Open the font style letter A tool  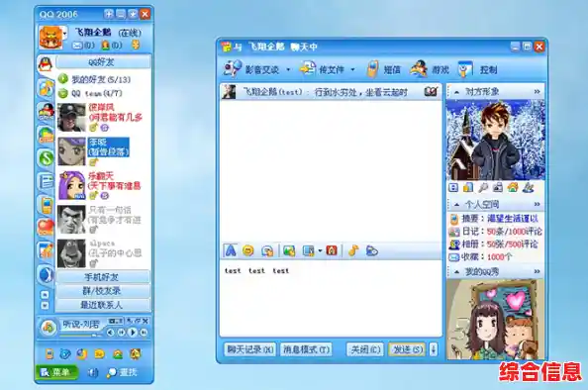click(x=231, y=250)
